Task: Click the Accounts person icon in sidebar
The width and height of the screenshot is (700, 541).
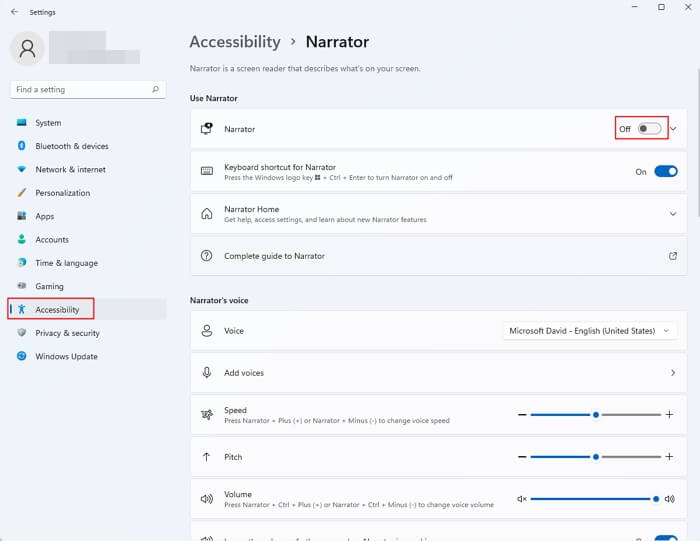Action: tap(21, 239)
